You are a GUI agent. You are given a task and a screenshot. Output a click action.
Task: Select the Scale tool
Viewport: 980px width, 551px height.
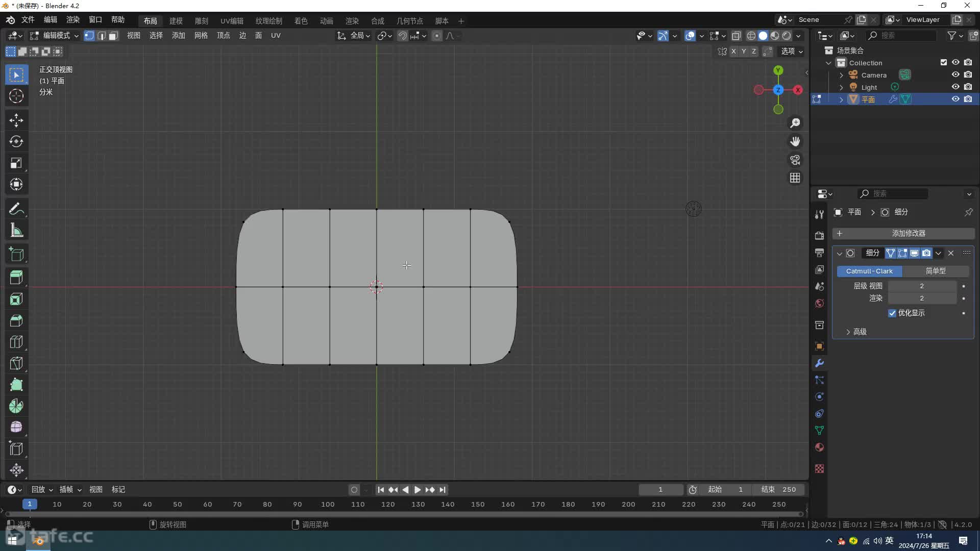tap(16, 163)
